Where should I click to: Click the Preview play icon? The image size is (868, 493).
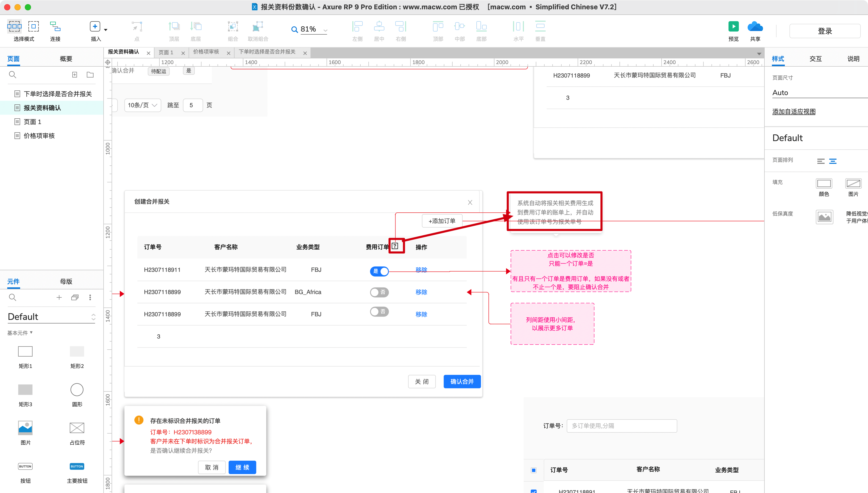pos(733,26)
